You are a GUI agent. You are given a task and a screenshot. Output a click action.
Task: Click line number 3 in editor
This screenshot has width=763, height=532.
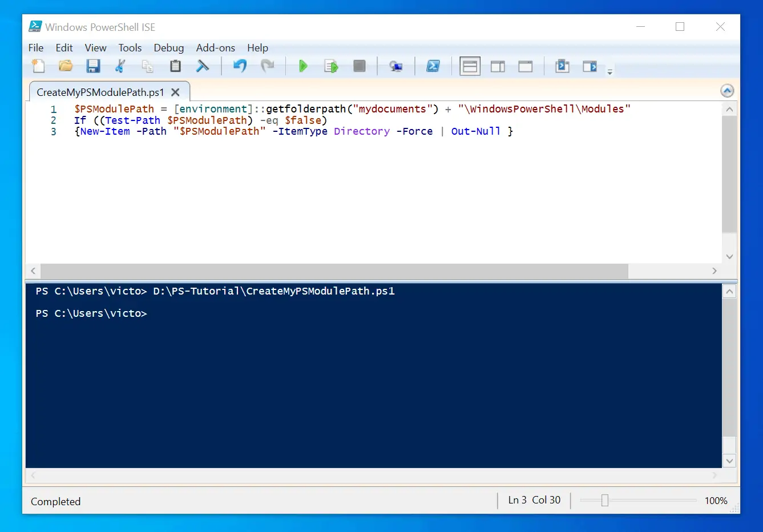(54, 131)
